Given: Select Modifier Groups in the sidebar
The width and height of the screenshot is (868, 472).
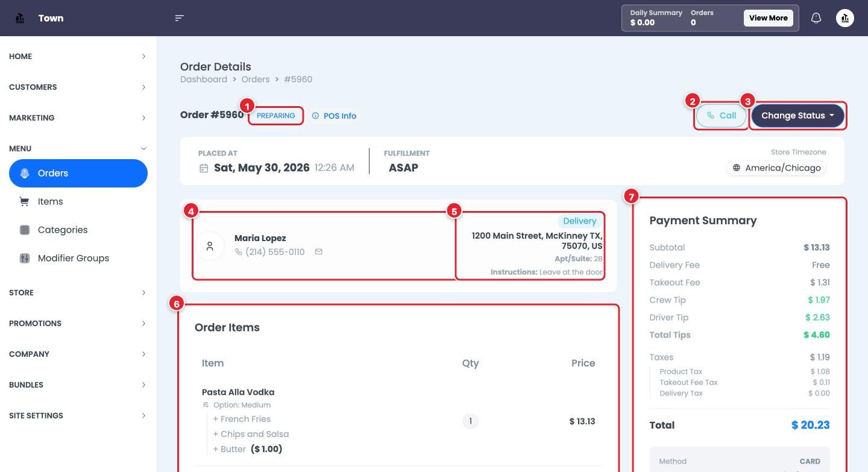Looking at the screenshot, I should 78,258.
